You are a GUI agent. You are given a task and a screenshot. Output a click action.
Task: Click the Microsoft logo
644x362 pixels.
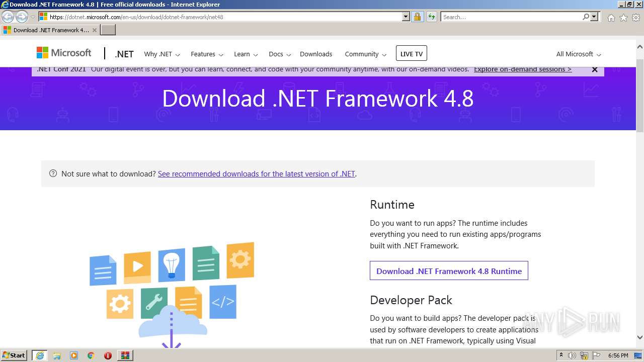point(64,53)
